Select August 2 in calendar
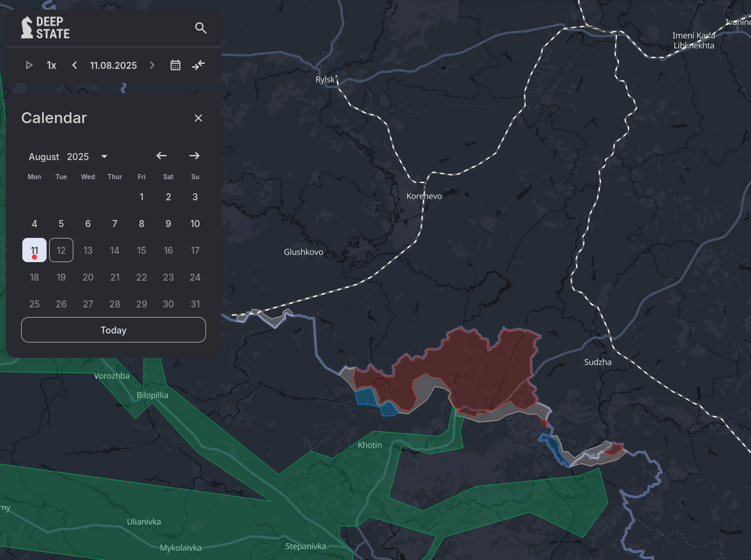 168,196
